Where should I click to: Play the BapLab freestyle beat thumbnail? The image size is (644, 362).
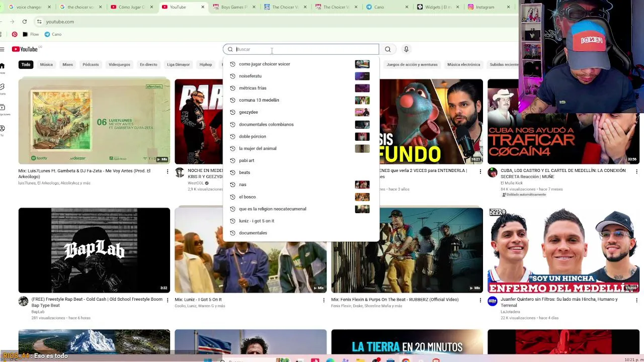click(x=94, y=250)
